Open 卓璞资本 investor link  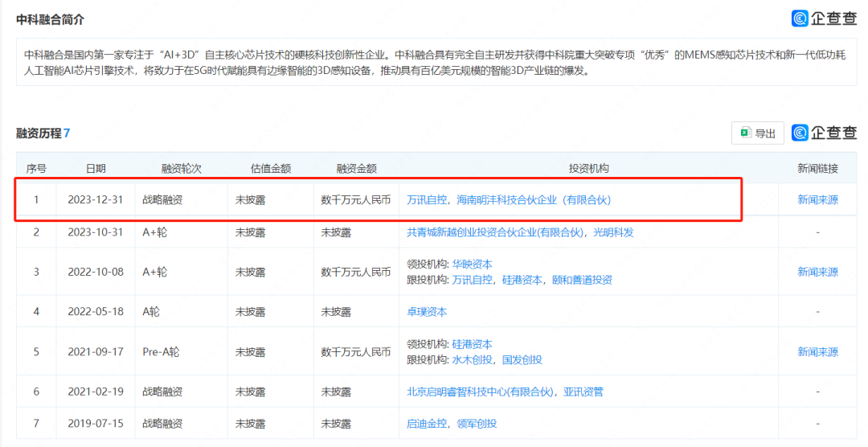[x=427, y=311]
